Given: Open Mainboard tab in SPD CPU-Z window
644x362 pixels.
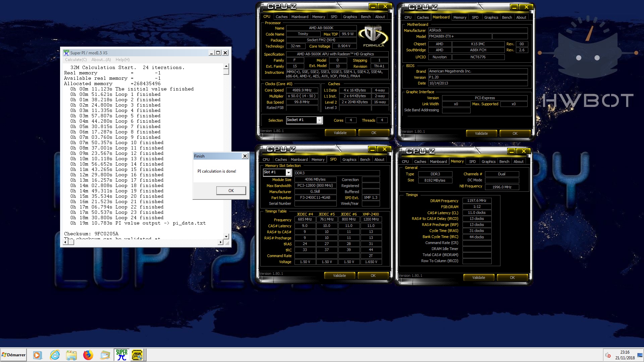Looking at the screenshot, I should (299, 160).
